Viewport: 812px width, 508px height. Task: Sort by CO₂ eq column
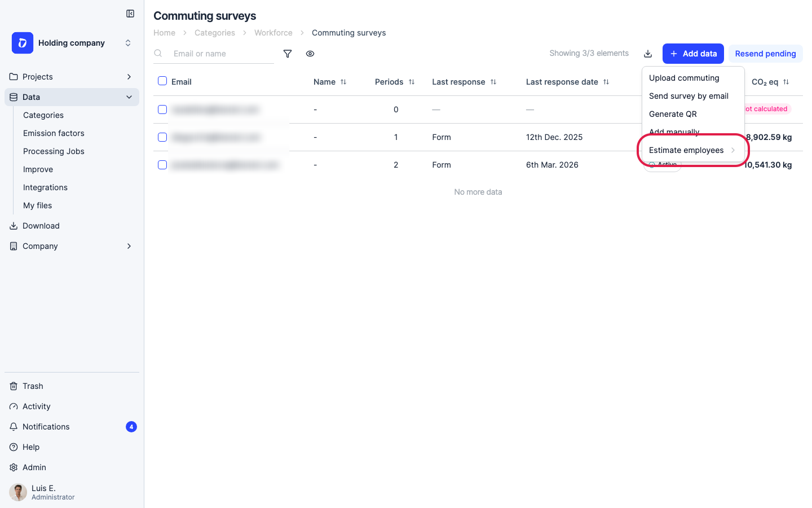coord(786,82)
